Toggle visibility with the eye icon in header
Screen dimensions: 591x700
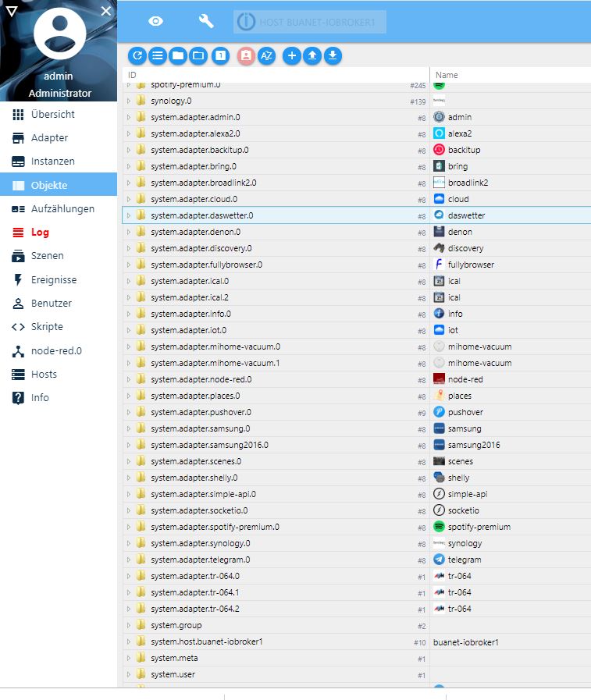click(155, 21)
